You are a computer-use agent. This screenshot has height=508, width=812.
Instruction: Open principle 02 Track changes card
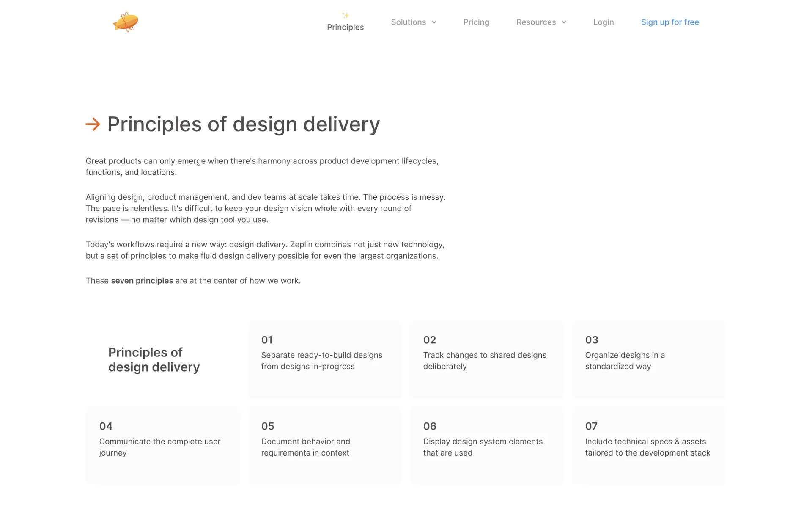point(486,359)
